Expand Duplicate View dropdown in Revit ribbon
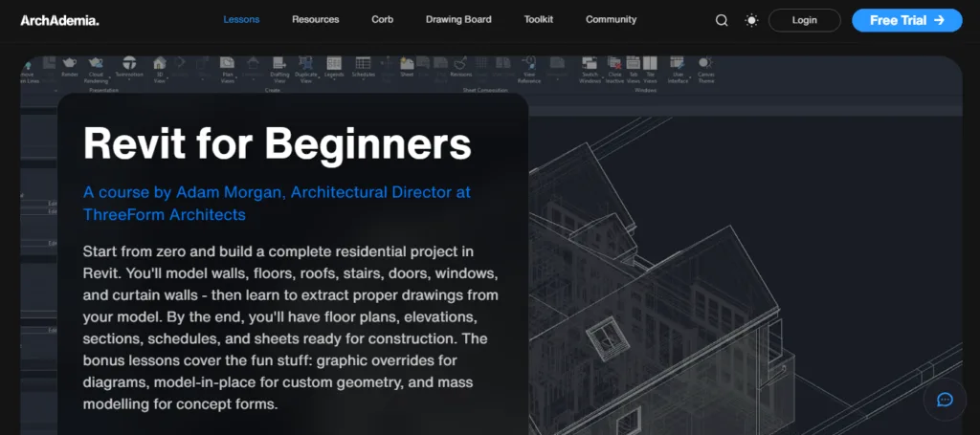980x435 pixels. point(305,70)
